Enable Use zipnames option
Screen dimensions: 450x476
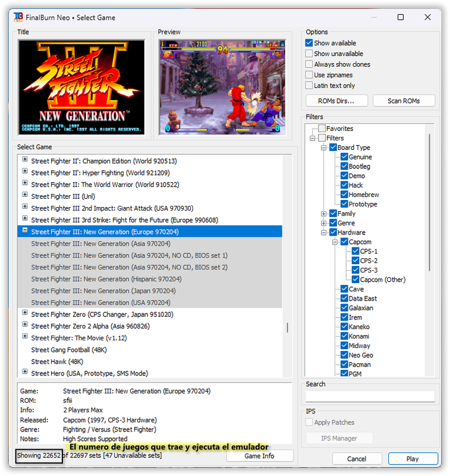coord(309,75)
